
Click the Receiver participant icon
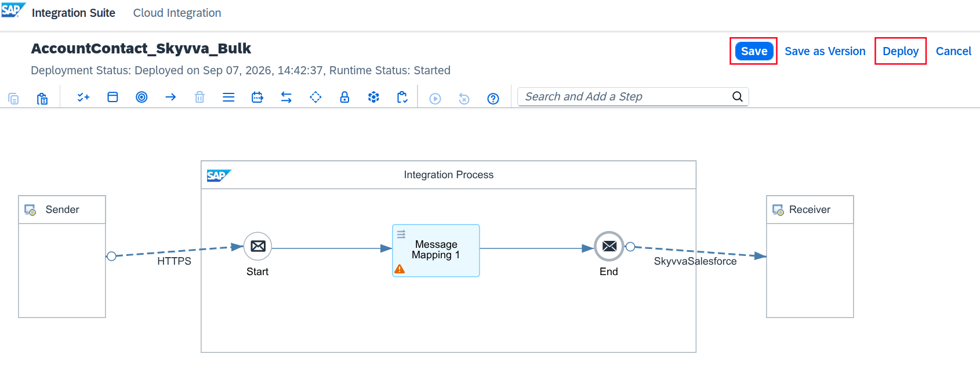778,210
